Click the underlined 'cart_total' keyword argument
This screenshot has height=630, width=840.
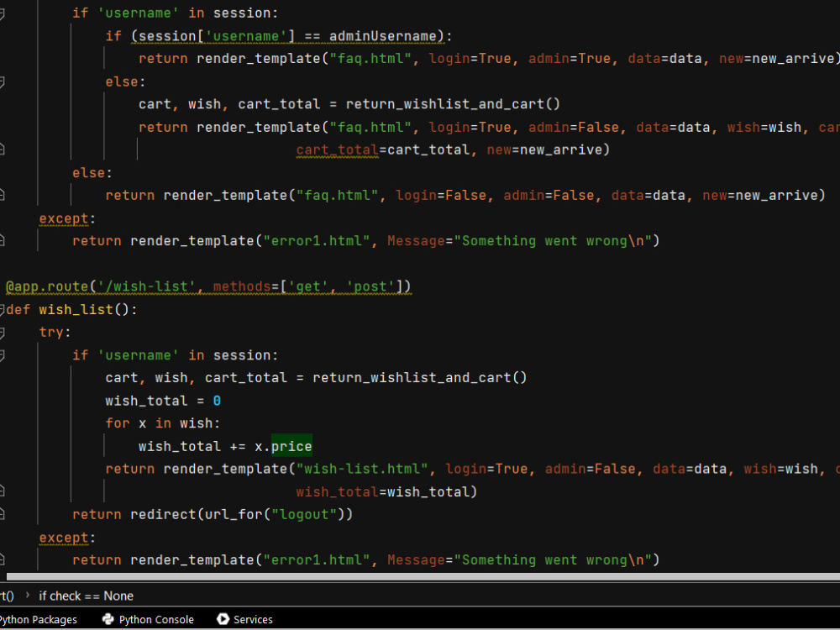tap(338, 150)
